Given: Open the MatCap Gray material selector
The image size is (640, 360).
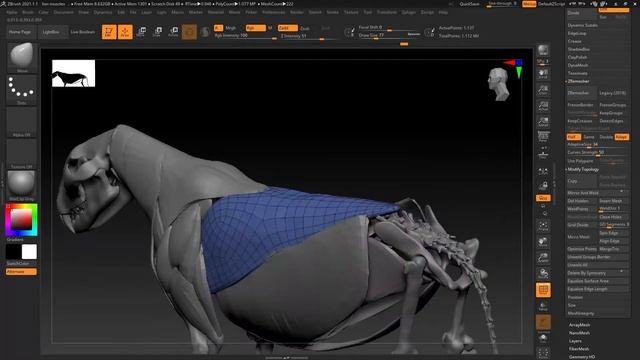Looking at the screenshot, I should coord(22,186).
